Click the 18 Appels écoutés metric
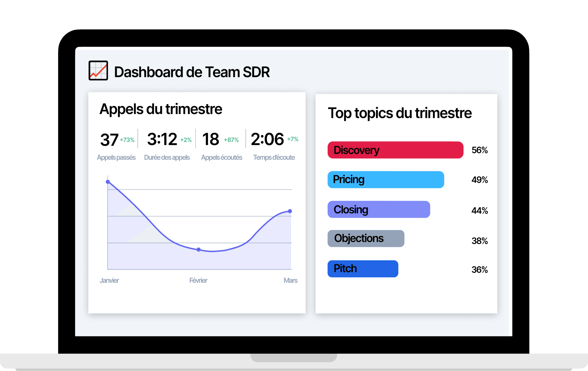The height and width of the screenshot is (371, 588). tap(210, 139)
